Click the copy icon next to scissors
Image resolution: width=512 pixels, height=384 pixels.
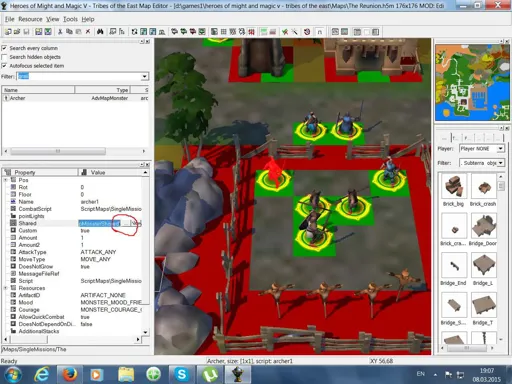coord(69,32)
